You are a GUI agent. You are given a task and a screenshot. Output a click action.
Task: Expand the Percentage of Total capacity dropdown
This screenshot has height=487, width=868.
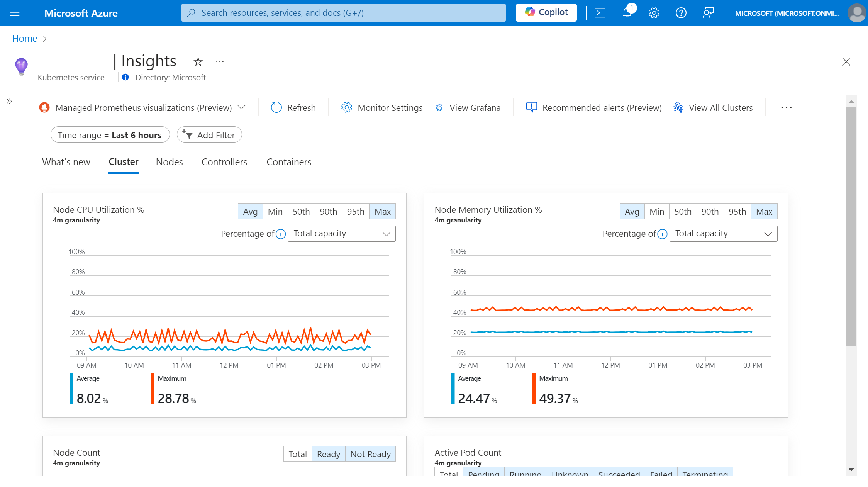click(x=341, y=233)
